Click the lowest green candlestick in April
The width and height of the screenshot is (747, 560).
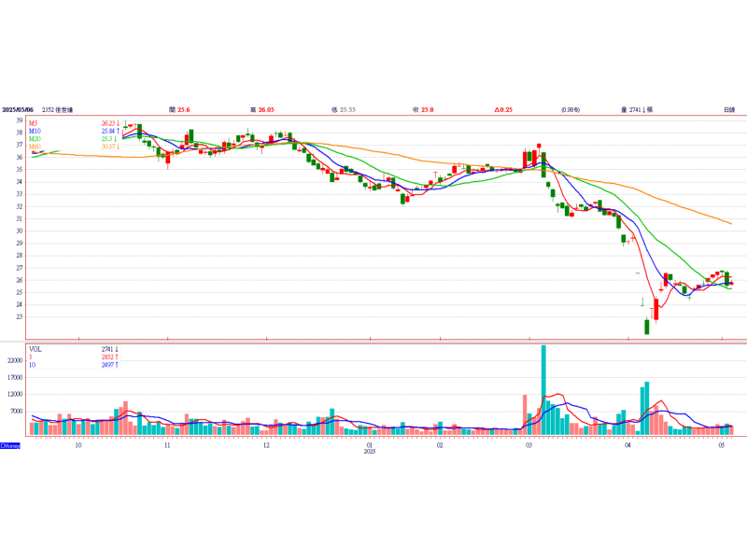[x=647, y=327]
